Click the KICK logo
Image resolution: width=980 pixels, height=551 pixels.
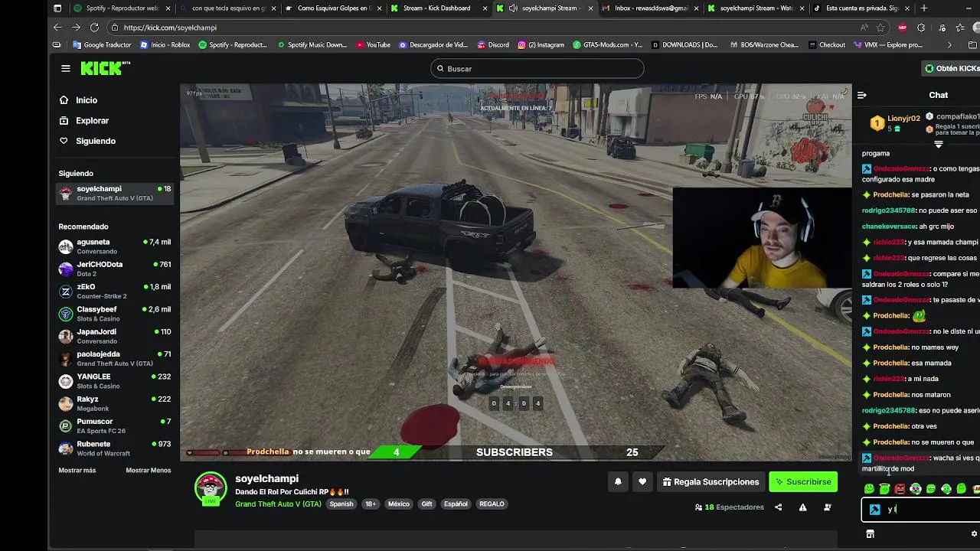click(x=105, y=68)
